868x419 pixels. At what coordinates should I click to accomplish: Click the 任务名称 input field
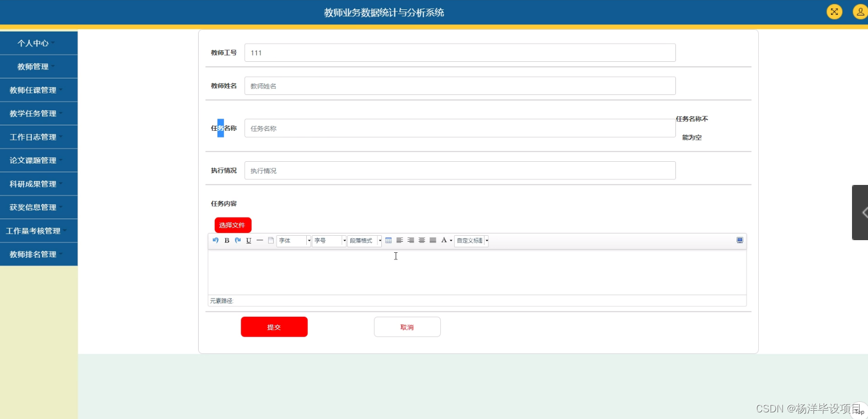[460, 128]
